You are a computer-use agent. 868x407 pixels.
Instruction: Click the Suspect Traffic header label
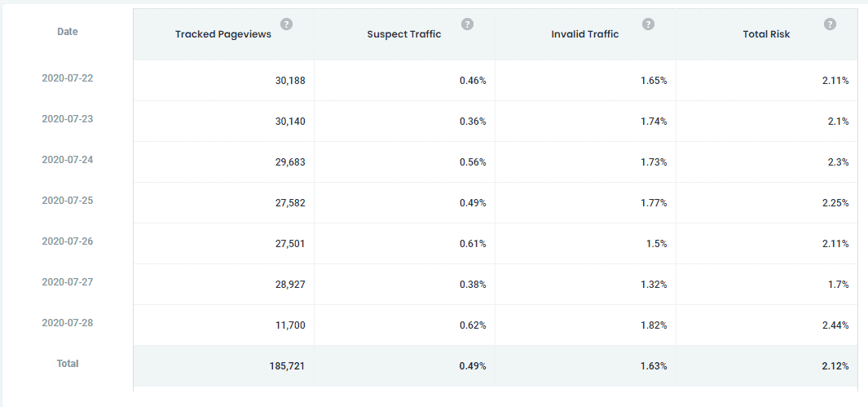click(x=404, y=34)
